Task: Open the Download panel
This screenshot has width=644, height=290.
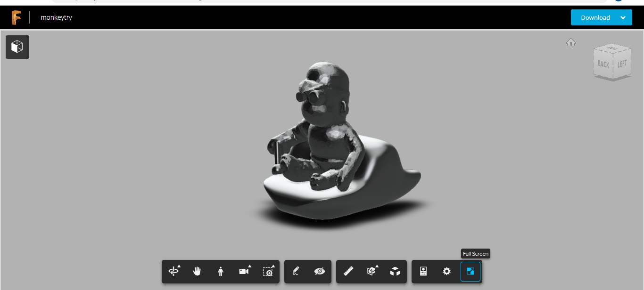Action: (595, 17)
